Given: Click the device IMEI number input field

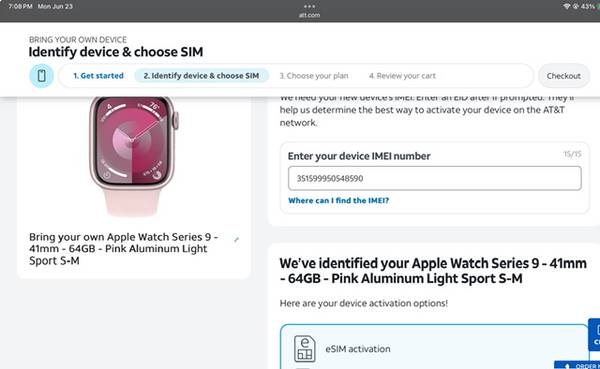Looking at the screenshot, I should pos(435,178).
